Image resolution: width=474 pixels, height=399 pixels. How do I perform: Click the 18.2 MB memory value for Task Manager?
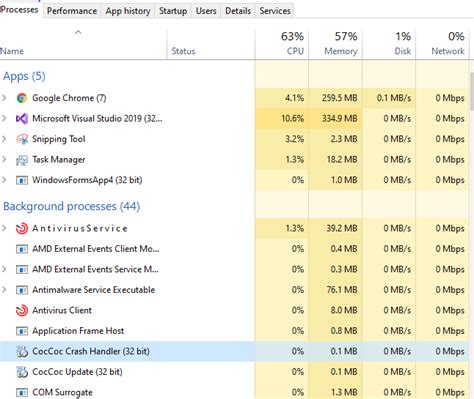342,159
